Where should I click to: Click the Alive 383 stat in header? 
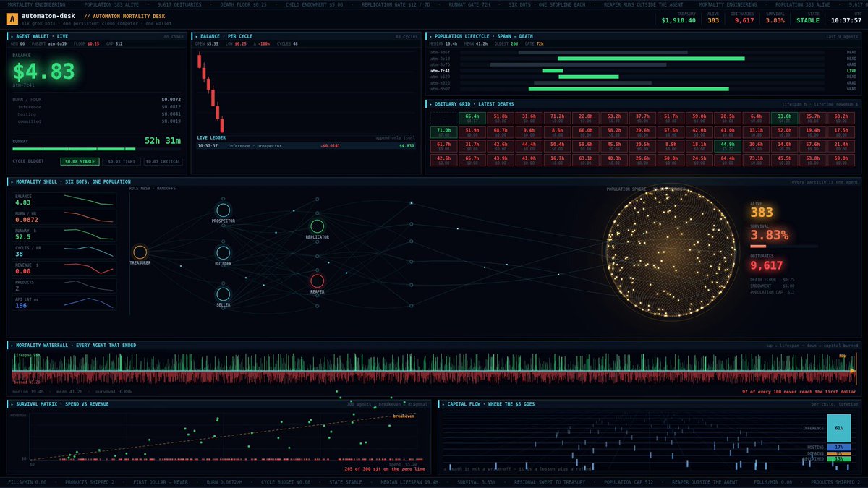pos(713,17)
